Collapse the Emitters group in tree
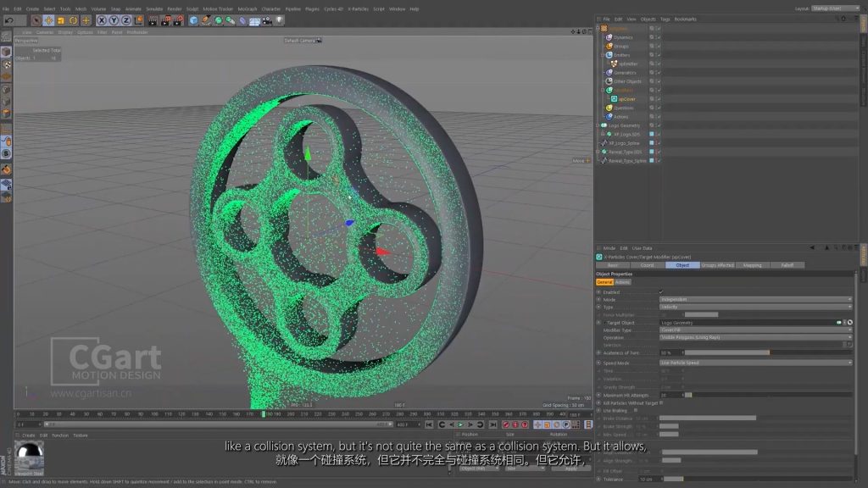This screenshot has height=488, width=868. coord(603,55)
